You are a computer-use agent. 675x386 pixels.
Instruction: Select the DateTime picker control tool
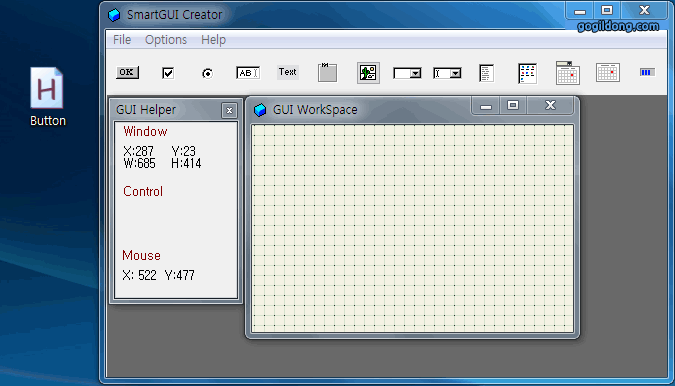[x=568, y=72]
